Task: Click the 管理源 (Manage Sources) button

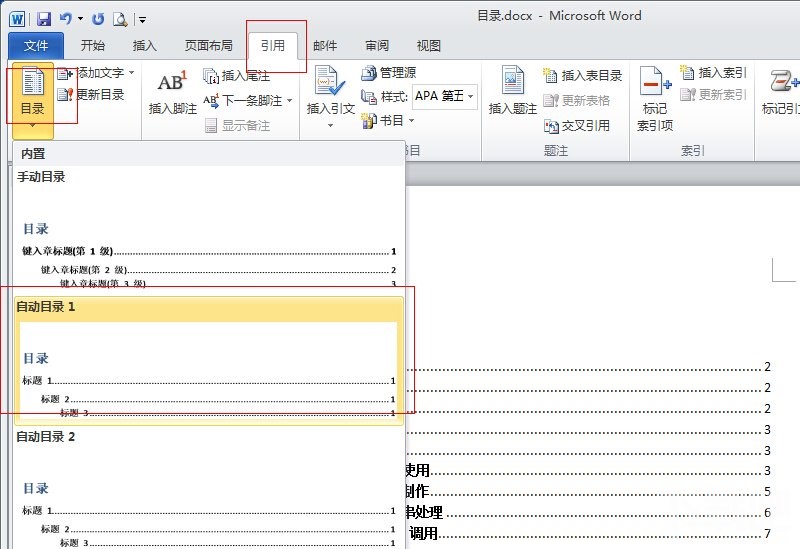Action: coord(389,73)
